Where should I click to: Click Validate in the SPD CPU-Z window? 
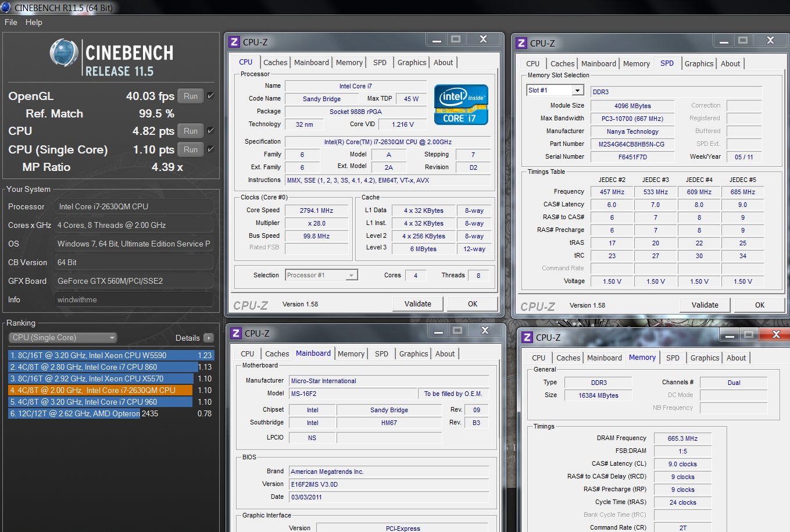(x=705, y=305)
